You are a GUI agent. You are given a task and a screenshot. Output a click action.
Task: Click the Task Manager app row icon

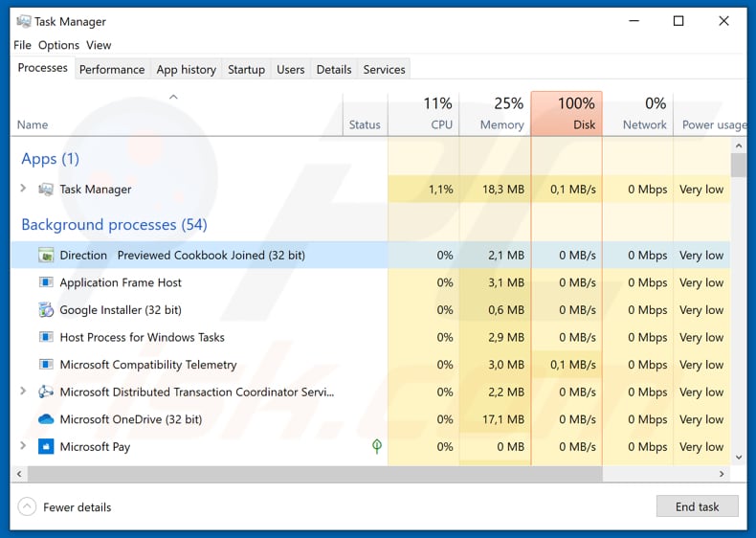pos(46,190)
